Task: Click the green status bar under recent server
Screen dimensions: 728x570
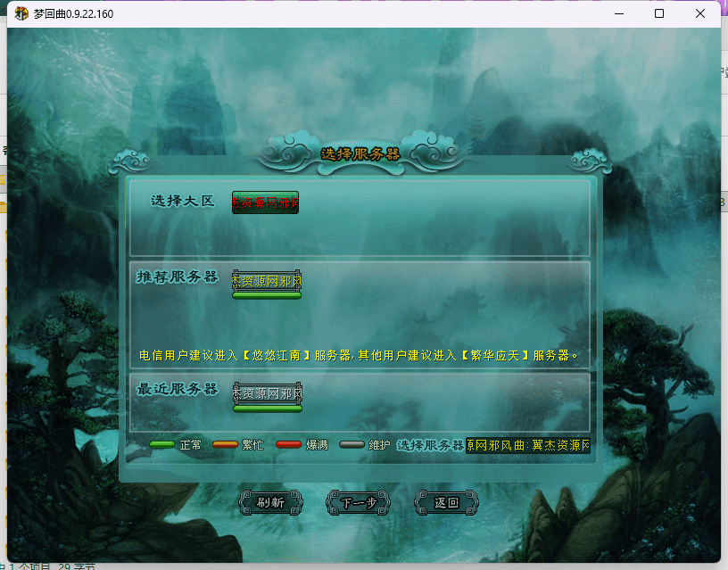Action: click(x=267, y=409)
